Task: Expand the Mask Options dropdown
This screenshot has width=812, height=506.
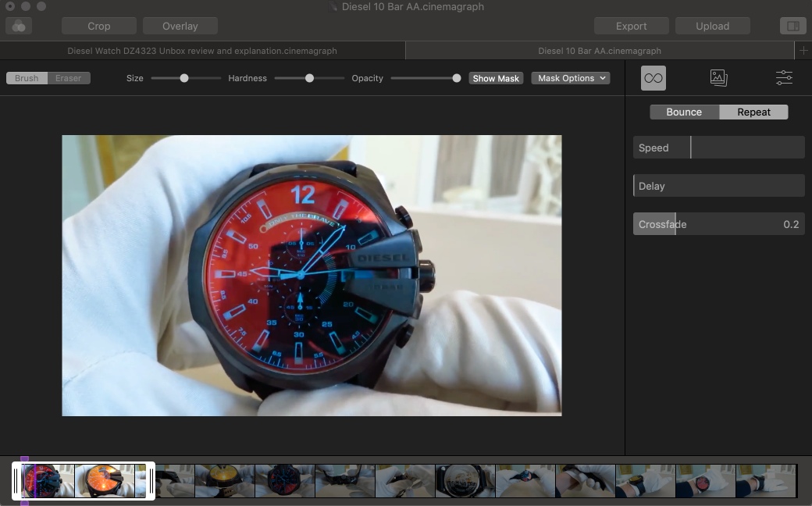Action: 571,78
